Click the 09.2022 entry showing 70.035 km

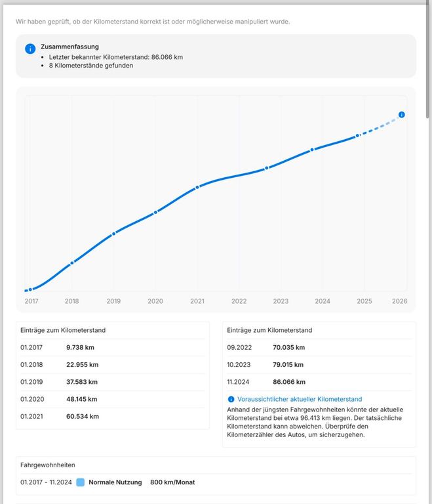[265, 347]
